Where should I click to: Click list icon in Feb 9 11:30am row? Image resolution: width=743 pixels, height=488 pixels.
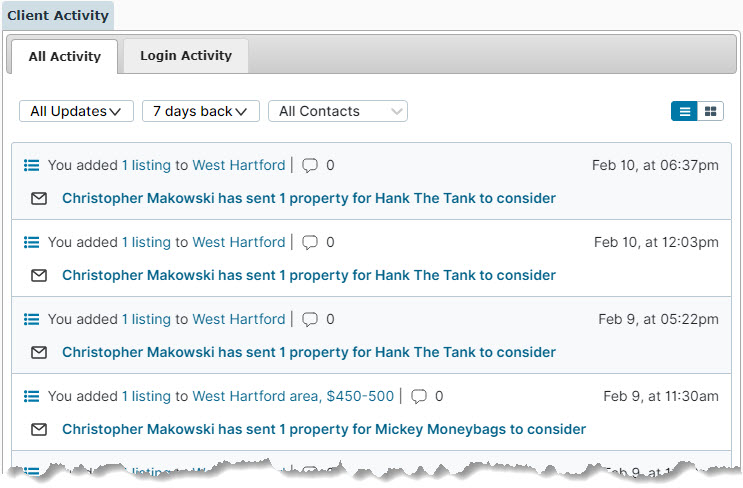coord(32,396)
